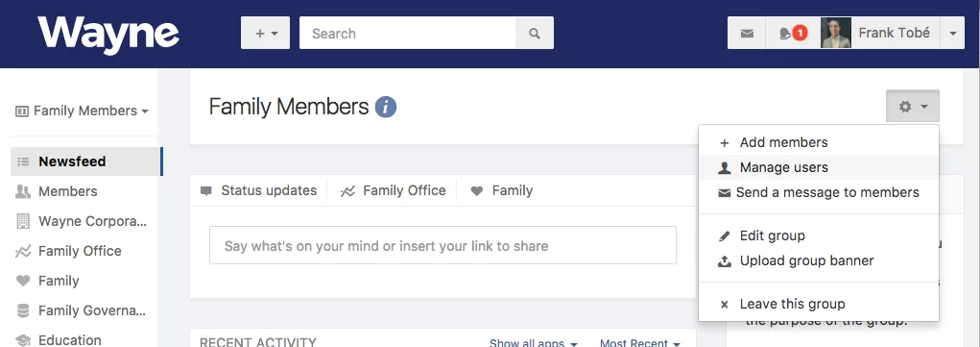Click into the status share text field

[443, 245]
